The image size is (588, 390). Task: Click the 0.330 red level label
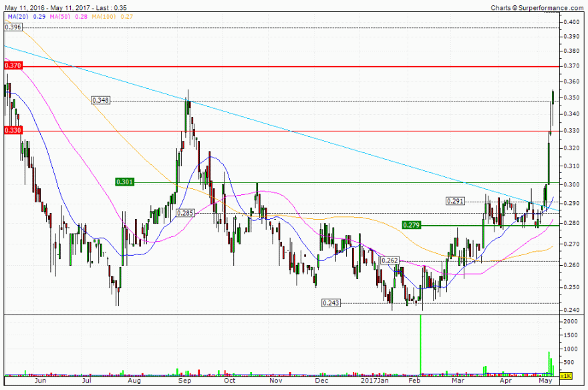click(x=13, y=130)
